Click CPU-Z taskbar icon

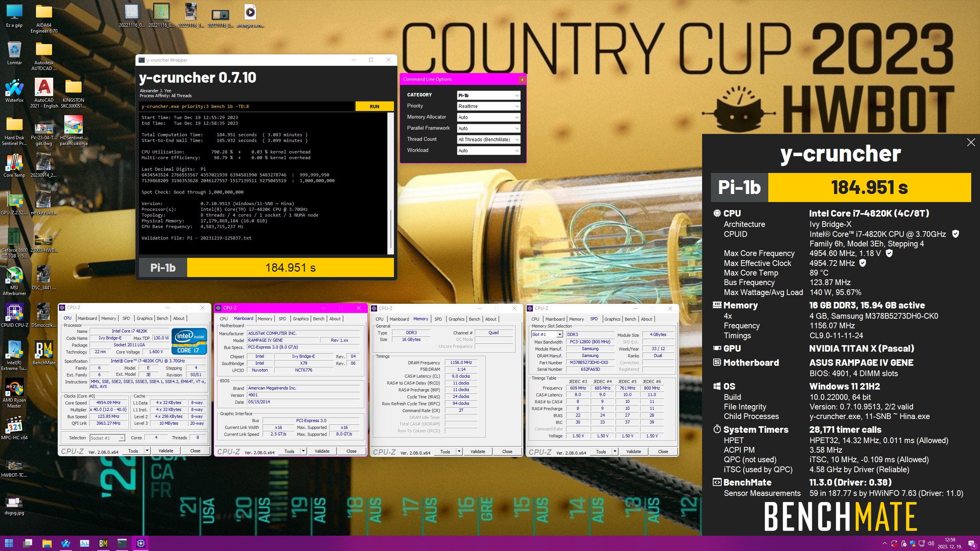tap(140, 543)
